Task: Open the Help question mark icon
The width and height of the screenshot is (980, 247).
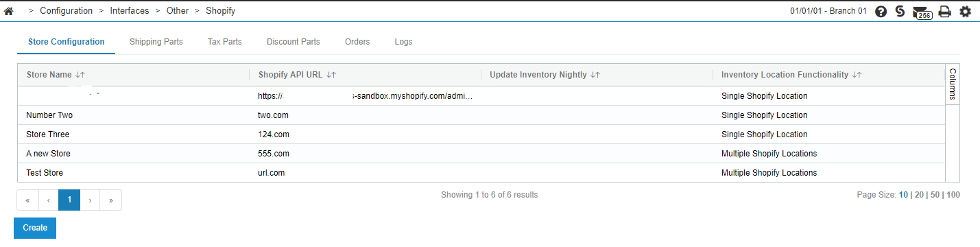Action: tap(881, 12)
